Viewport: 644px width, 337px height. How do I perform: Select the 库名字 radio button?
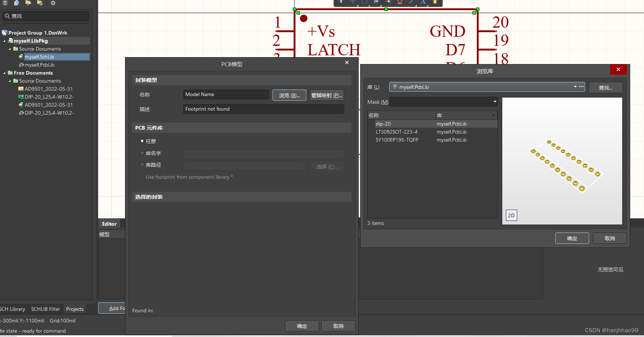coord(142,153)
